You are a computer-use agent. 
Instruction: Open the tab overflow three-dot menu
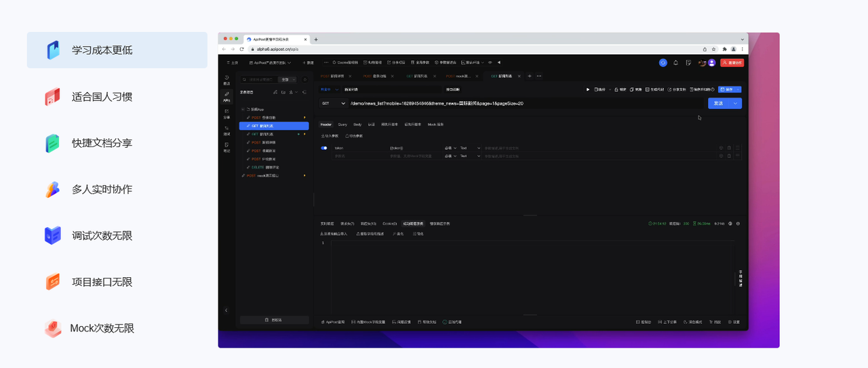click(x=539, y=76)
